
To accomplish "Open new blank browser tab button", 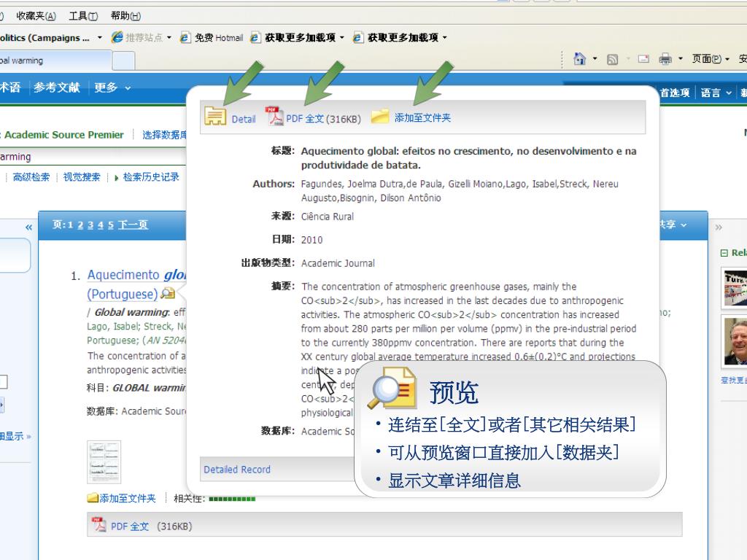I will pyautogui.click(x=123, y=61).
